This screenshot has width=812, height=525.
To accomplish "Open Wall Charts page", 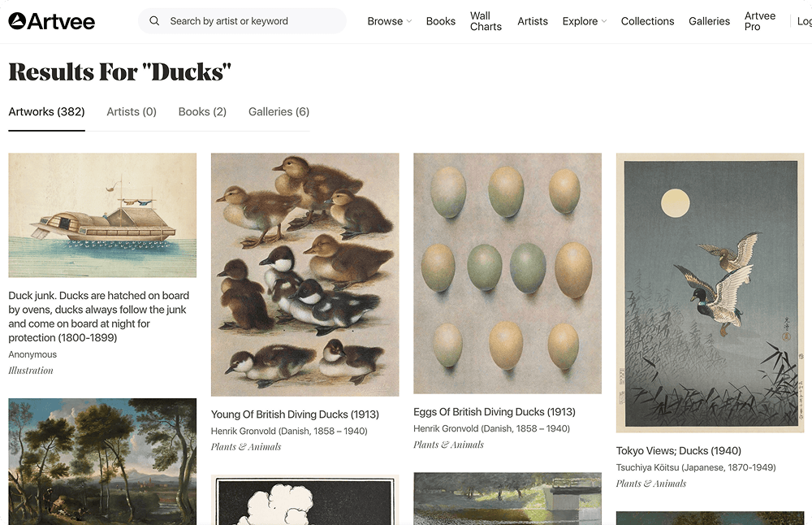I will (486, 21).
